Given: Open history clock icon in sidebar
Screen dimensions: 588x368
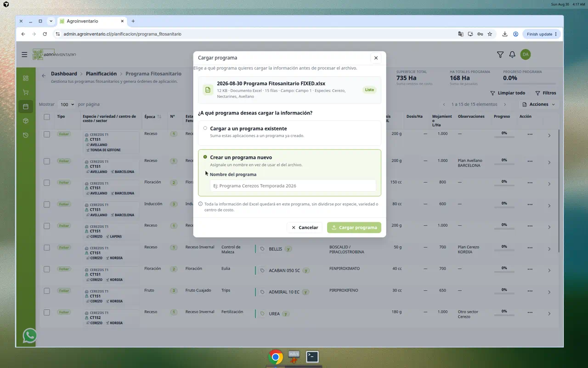Looking at the screenshot, I should 26,135.
